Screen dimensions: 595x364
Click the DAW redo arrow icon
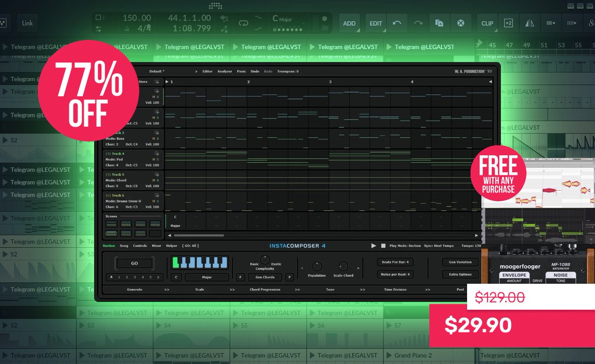click(418, 23)
